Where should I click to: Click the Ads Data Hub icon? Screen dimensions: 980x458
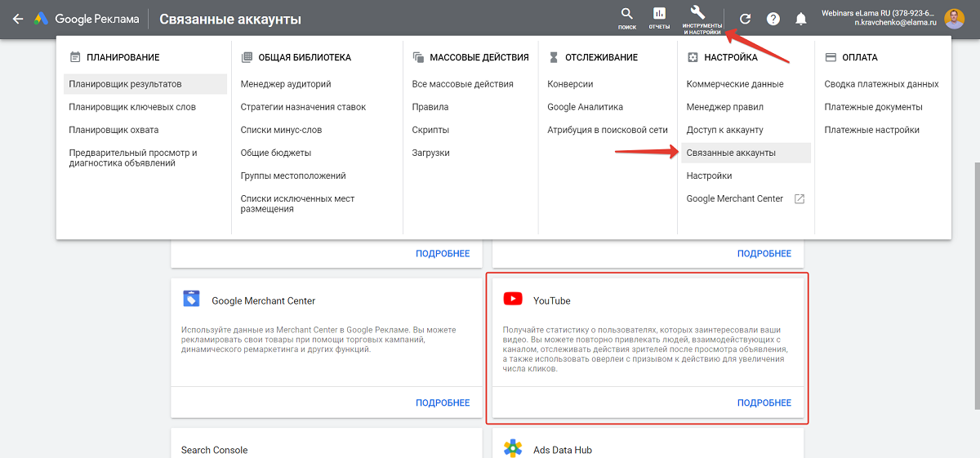point(513,449)
